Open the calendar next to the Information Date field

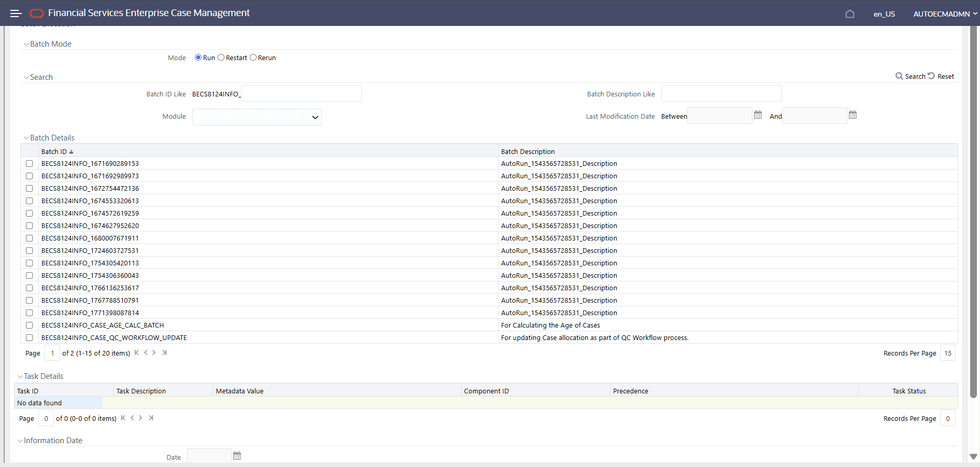pyautogui.click(x=237, y=455)
